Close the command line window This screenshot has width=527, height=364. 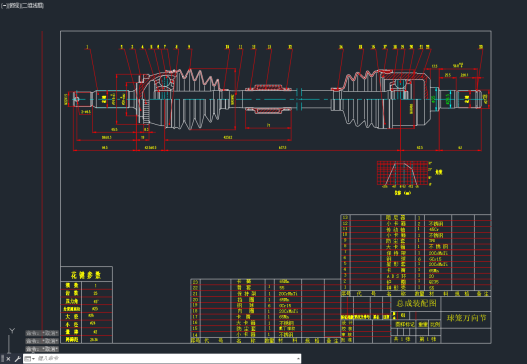8,359
